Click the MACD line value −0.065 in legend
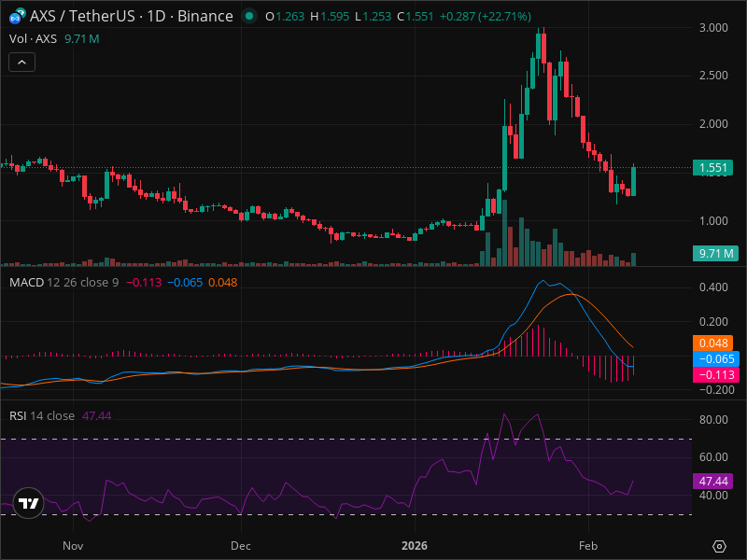The image size is (747, 560). (x=185, y=283)
